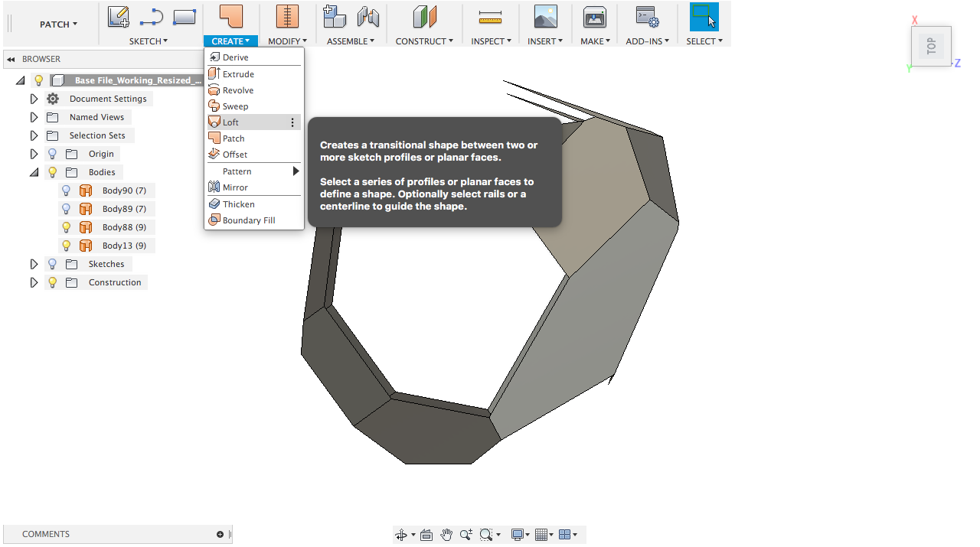Click the Construct plane icon
Screen dimensions: 980x547
point(424,17)
